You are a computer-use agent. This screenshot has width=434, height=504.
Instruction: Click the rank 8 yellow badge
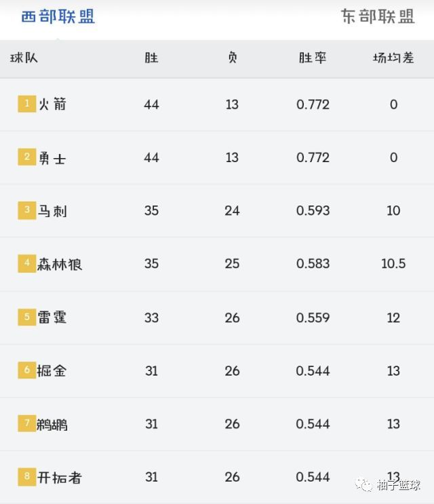(x=27, y=477)
